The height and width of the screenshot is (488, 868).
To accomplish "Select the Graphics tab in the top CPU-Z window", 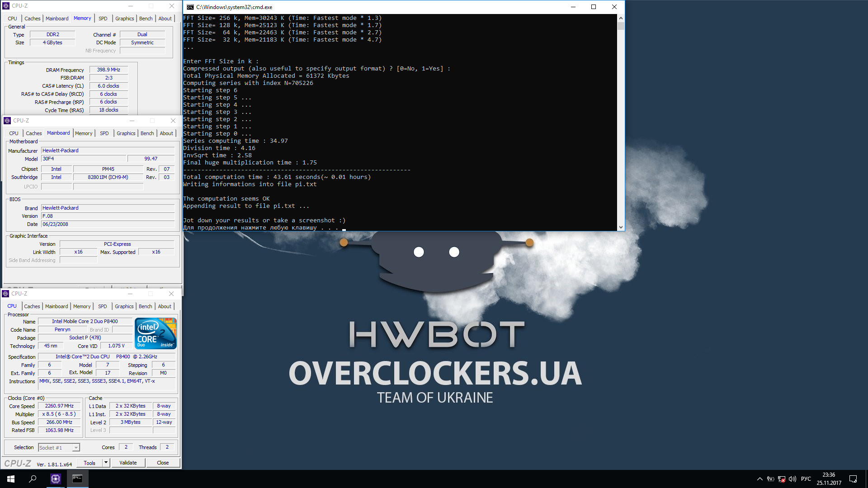I will coord(125,19).
